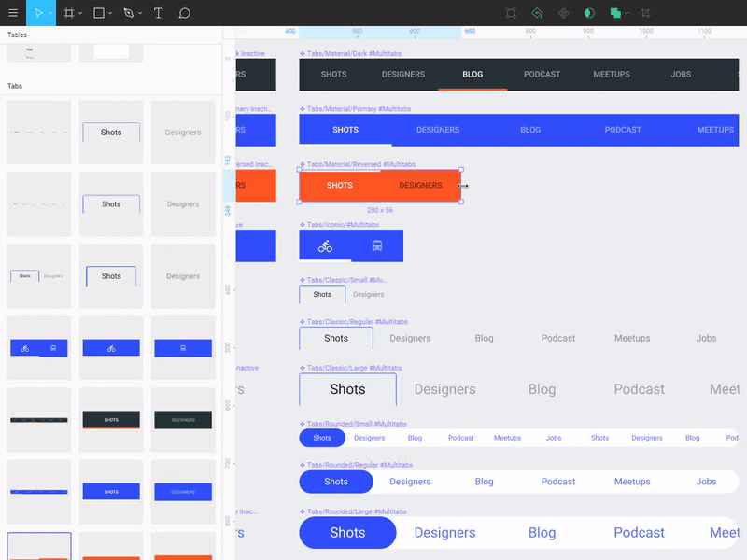Select the Text tool
The image size is (747, 560).
(x=159, y=13)
